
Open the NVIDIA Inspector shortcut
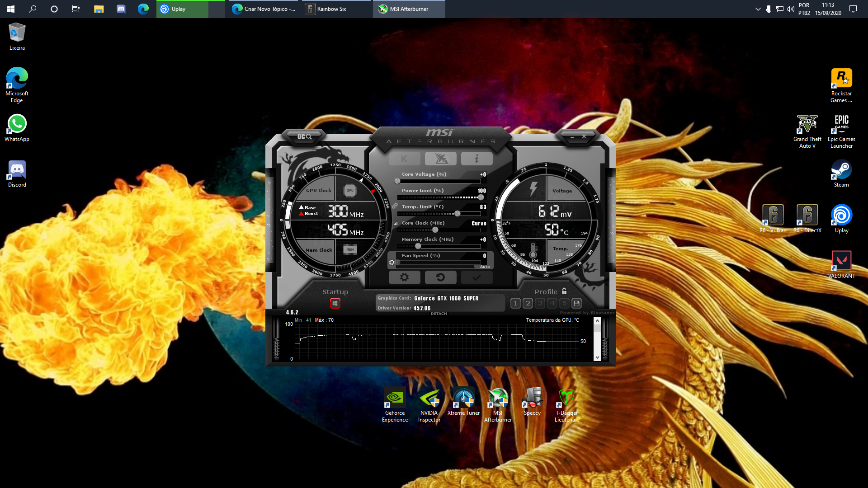point(429,405)
